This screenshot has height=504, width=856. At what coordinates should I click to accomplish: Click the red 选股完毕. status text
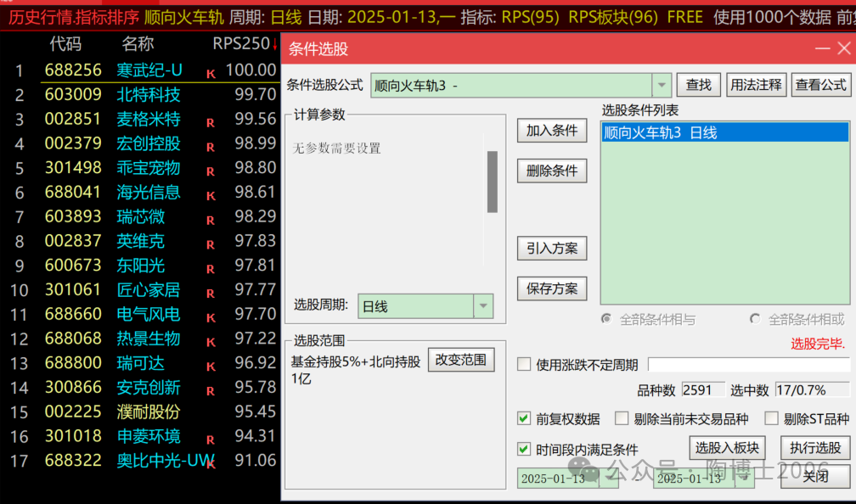pos(817,344)
